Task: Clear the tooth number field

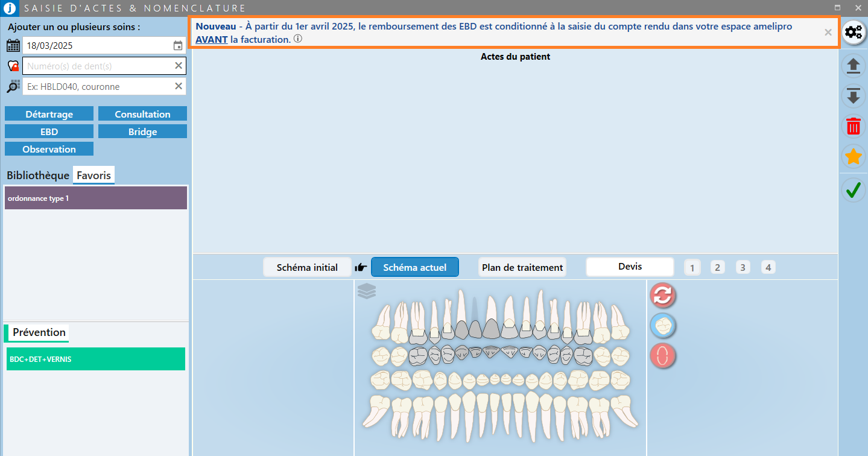Action: [x=179, y=66]
